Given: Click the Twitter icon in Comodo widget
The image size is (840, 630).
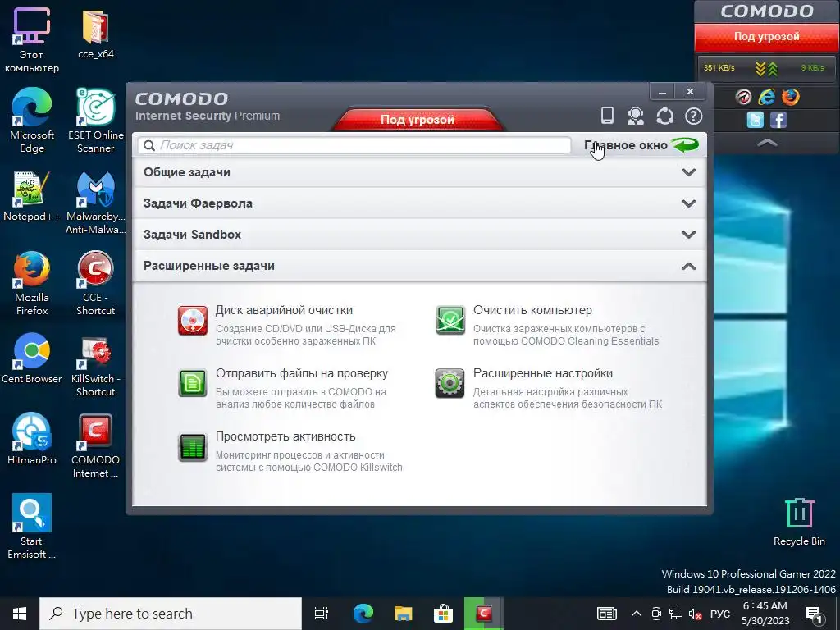Looking at the screenshot, I should pos(756,120).
